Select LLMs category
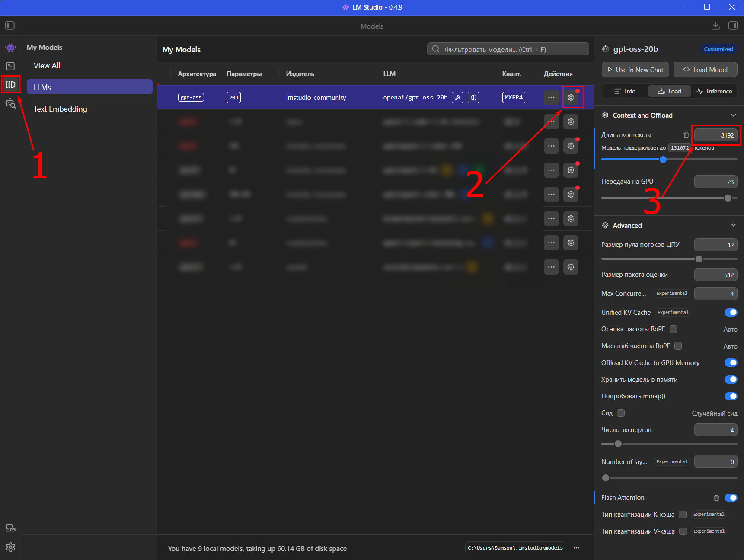This screenshot has width=744, height=560. point(89,87)
